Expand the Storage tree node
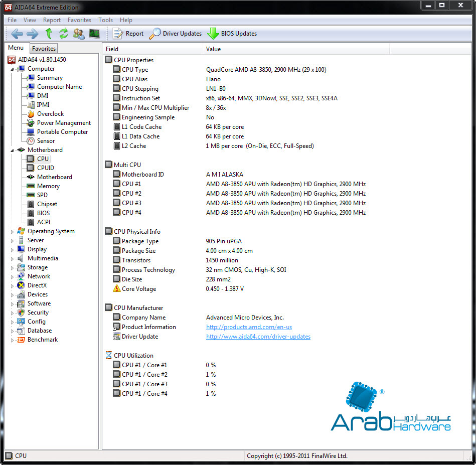476x465 pixels. [12, 268]
